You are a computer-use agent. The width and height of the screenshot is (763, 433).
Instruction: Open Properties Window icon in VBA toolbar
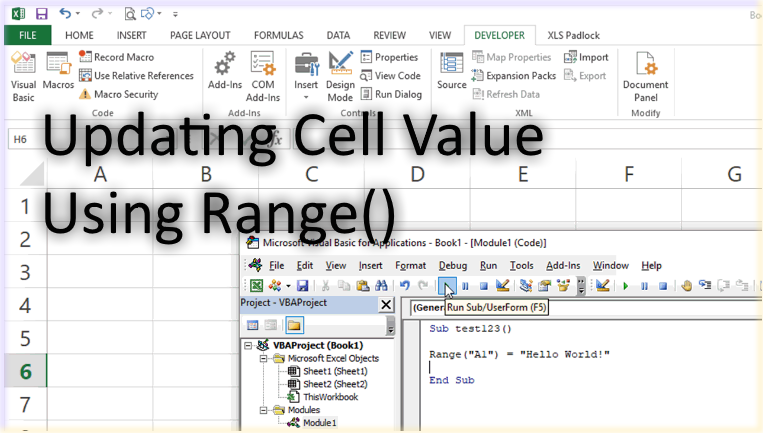(x=544, y=286)
